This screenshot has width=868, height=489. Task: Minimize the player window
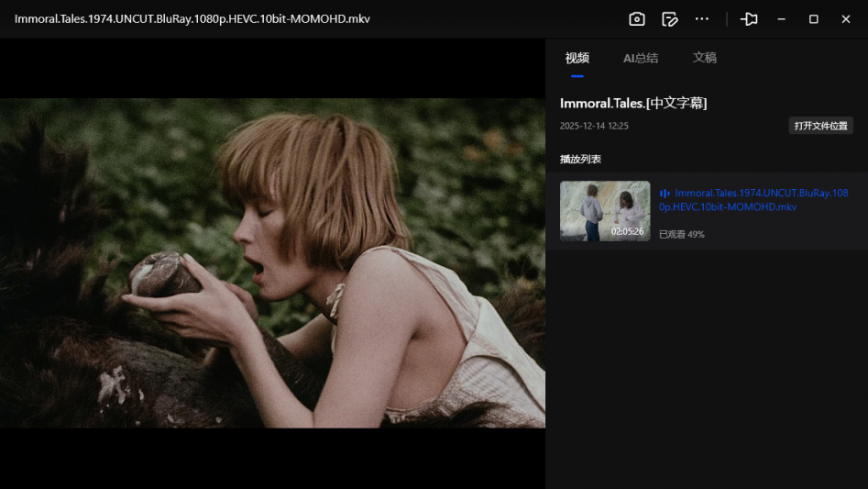[x=782, y=19]
